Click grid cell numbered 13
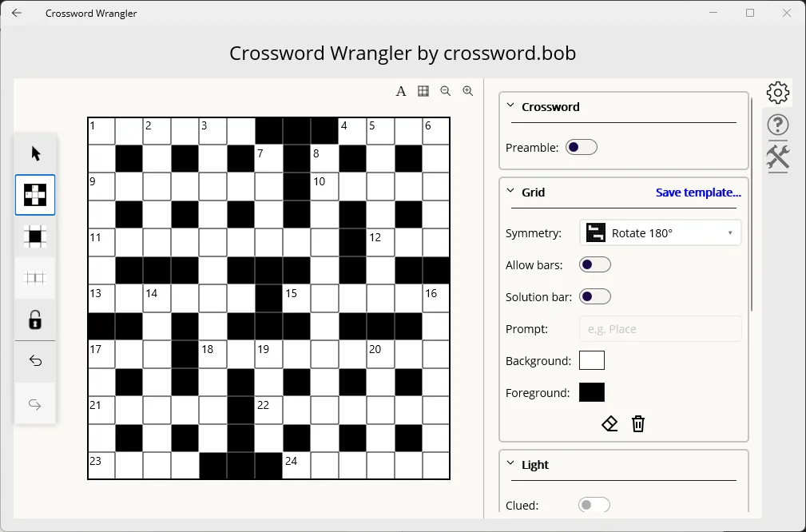 tap(101, 299)
